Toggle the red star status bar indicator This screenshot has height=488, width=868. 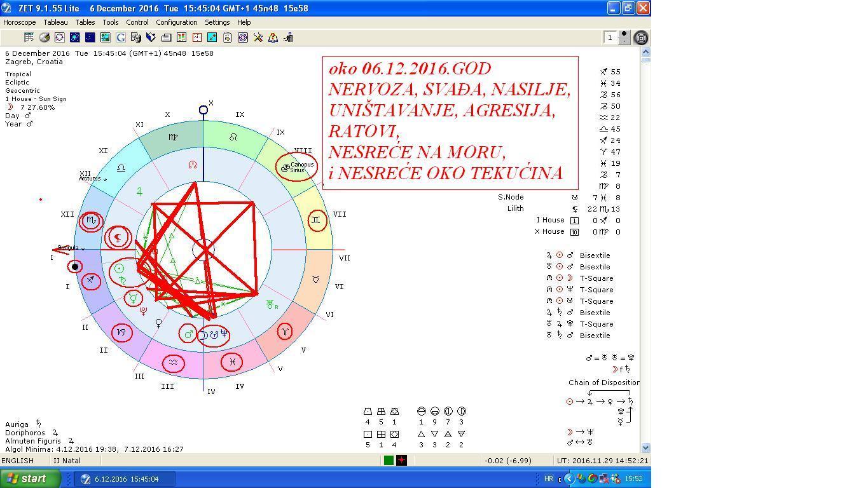(401, 461)
